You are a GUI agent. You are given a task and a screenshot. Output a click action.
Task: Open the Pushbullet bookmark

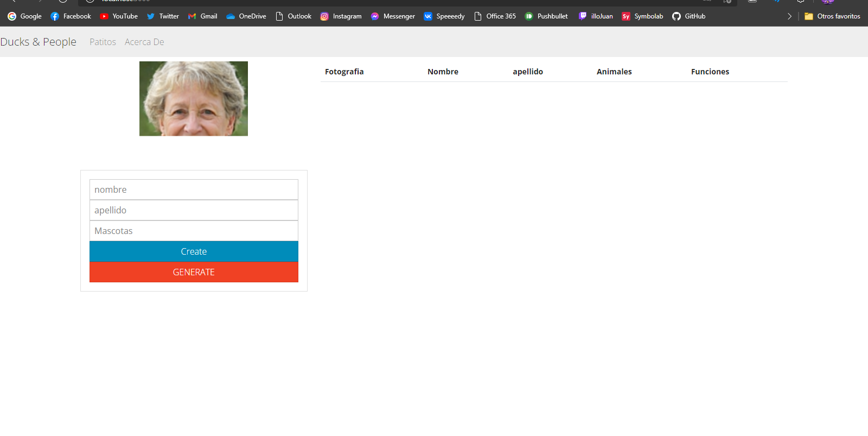click(546, 16)
